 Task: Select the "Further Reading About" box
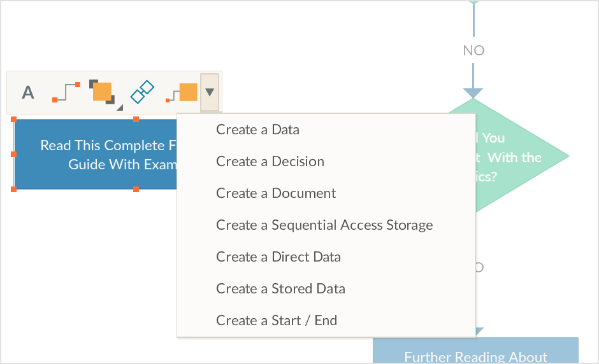(x=475, y=352)
